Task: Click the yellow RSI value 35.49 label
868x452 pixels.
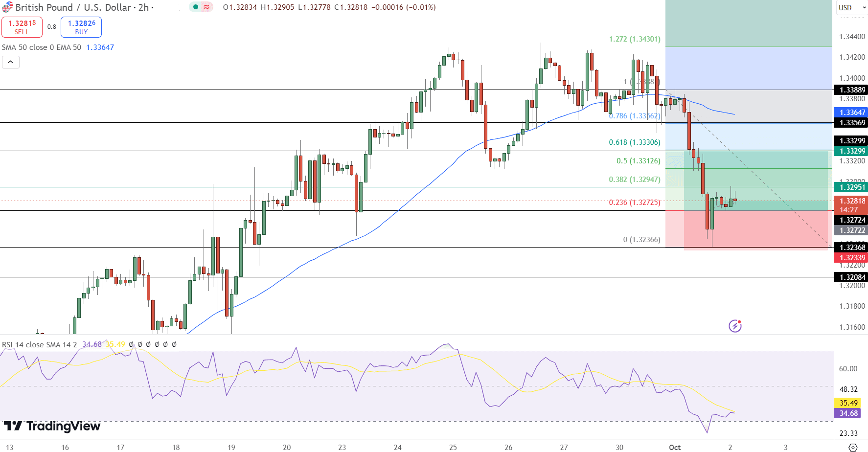Action: [848, 403]
